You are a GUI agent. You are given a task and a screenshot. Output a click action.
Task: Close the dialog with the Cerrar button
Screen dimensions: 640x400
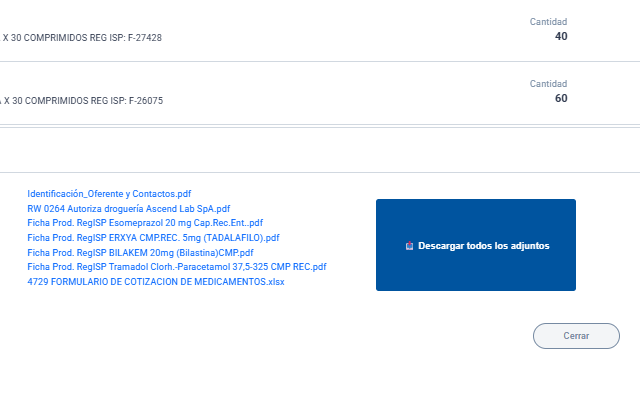576,336
